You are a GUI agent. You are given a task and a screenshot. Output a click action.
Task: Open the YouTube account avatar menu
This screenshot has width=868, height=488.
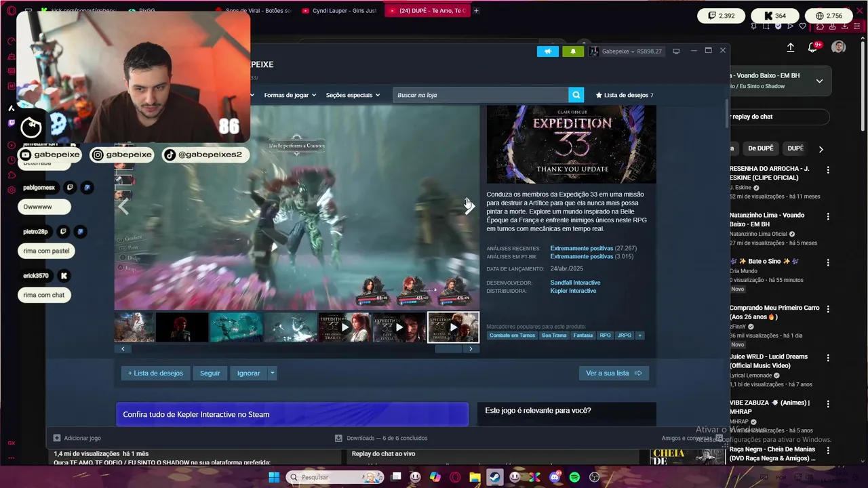[839, 47]
